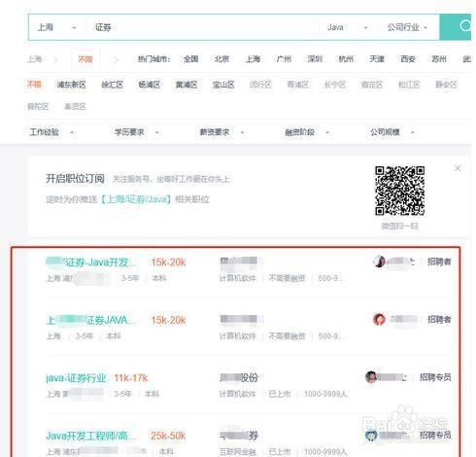Select the 不限 district filter option

coord(34,85)
